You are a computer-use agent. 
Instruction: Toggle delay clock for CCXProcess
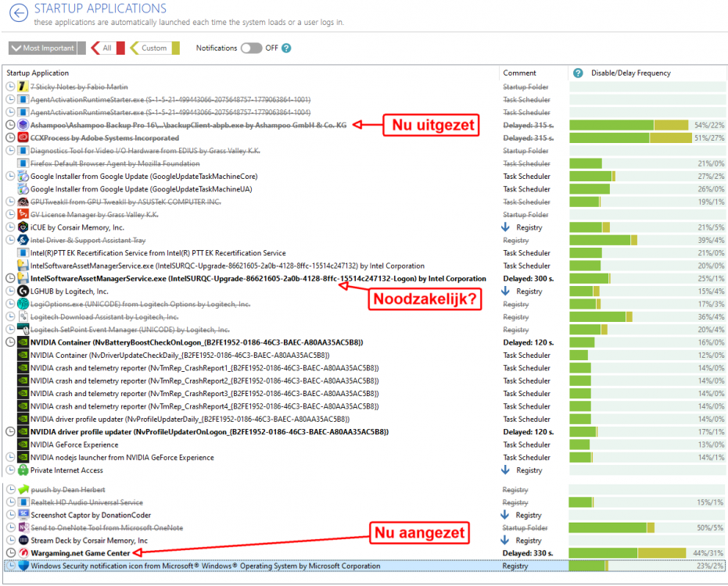pyautogui.click(x=10, y=138)
